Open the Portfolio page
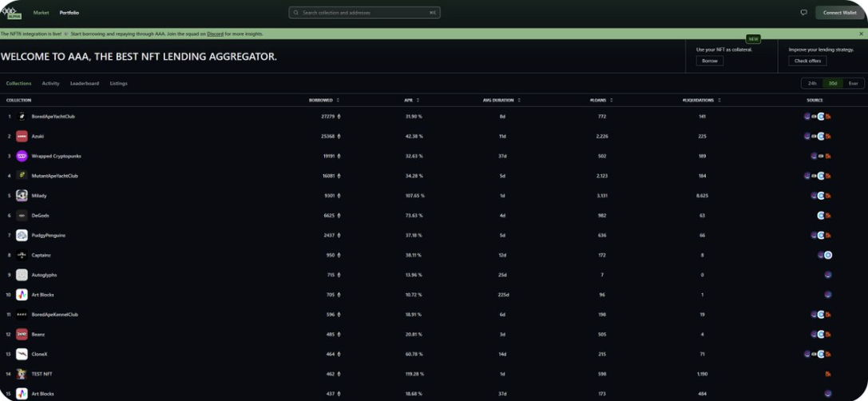 click(69, 13)
